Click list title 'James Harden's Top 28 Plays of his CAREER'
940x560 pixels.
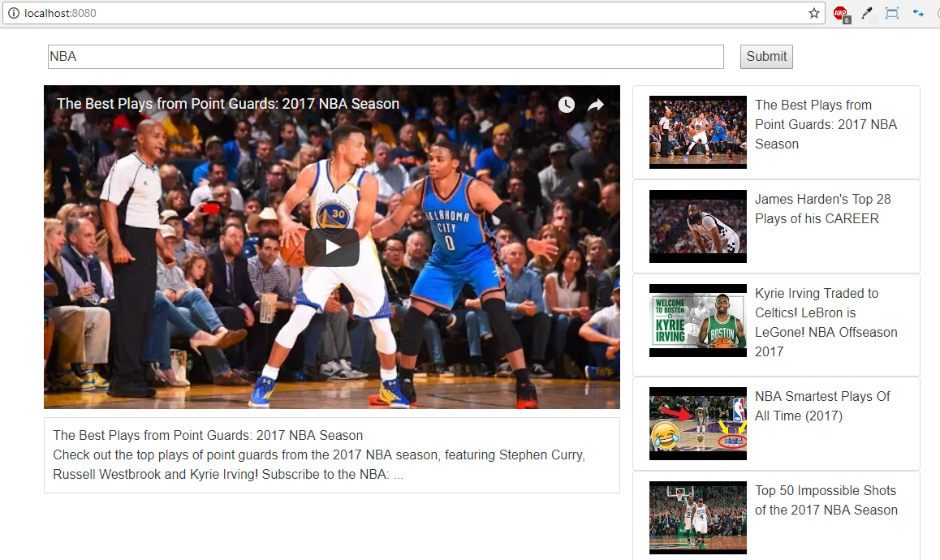[822, 209]
